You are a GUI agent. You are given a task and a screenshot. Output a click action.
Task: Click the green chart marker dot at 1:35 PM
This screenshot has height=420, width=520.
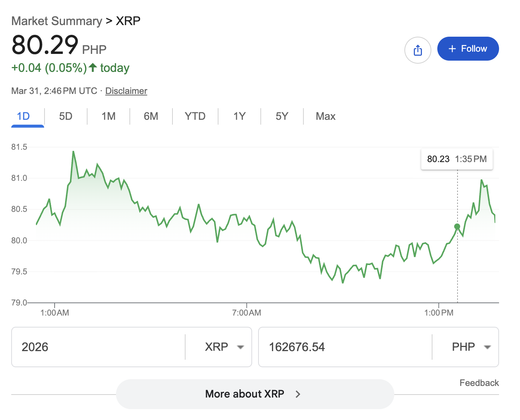pos(457,226)
